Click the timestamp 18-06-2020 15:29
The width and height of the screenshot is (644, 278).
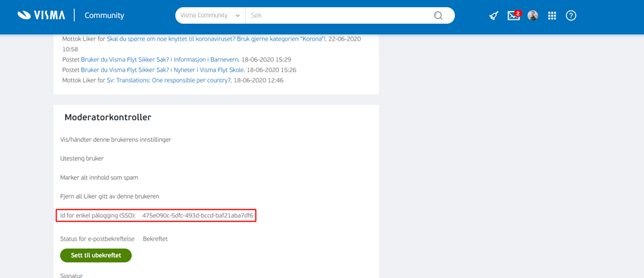[x=268, y=59]
